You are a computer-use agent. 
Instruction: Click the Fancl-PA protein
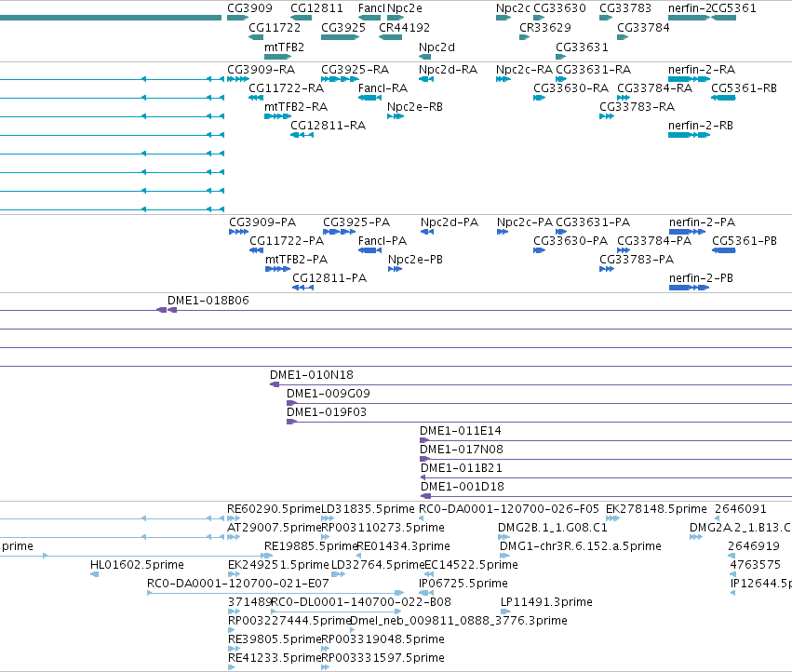tap(369, 250)
